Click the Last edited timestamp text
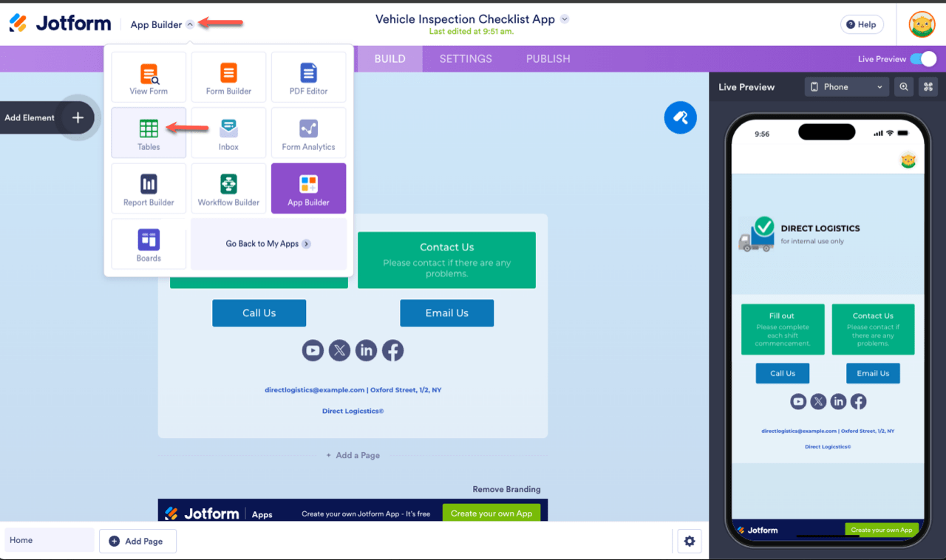 (471, 32)
